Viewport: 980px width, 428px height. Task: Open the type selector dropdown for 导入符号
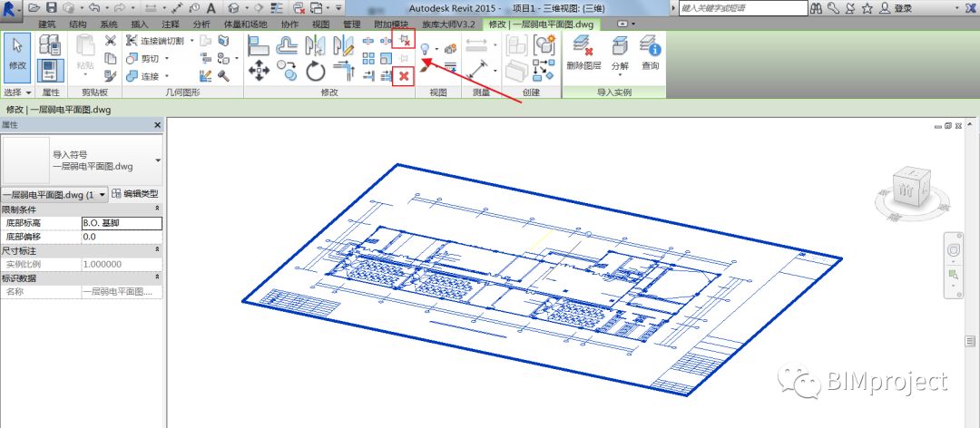click(x=158, y=160)
